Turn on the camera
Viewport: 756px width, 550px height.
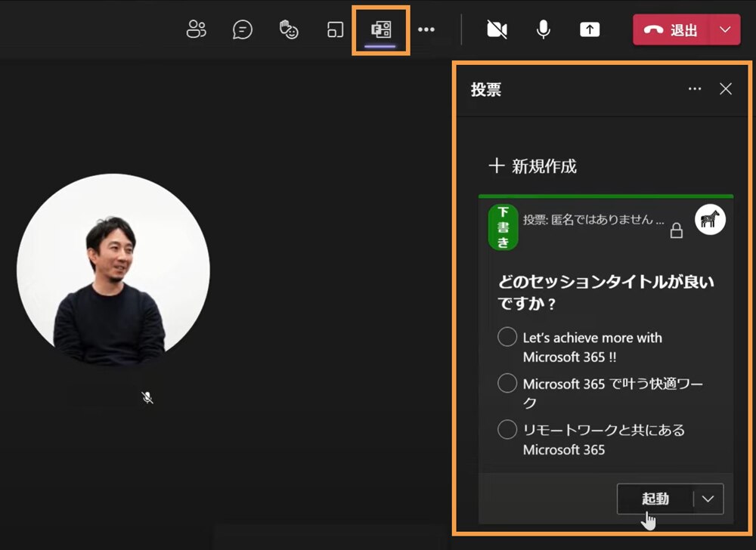(497, 29)
